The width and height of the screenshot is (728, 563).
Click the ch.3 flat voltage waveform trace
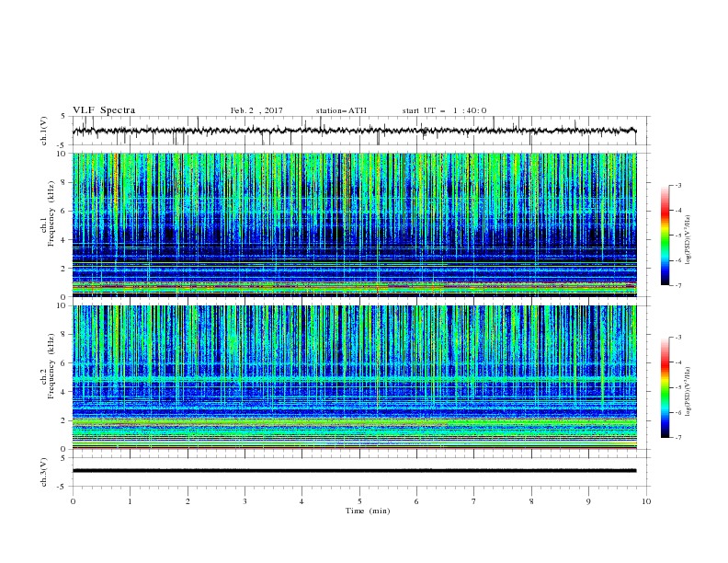tap(354, 471)
